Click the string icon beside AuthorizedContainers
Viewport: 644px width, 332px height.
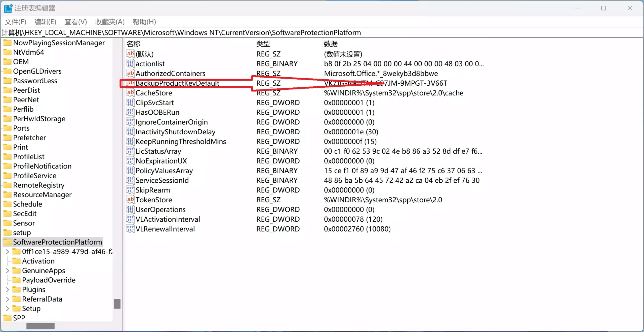(130, 73)
